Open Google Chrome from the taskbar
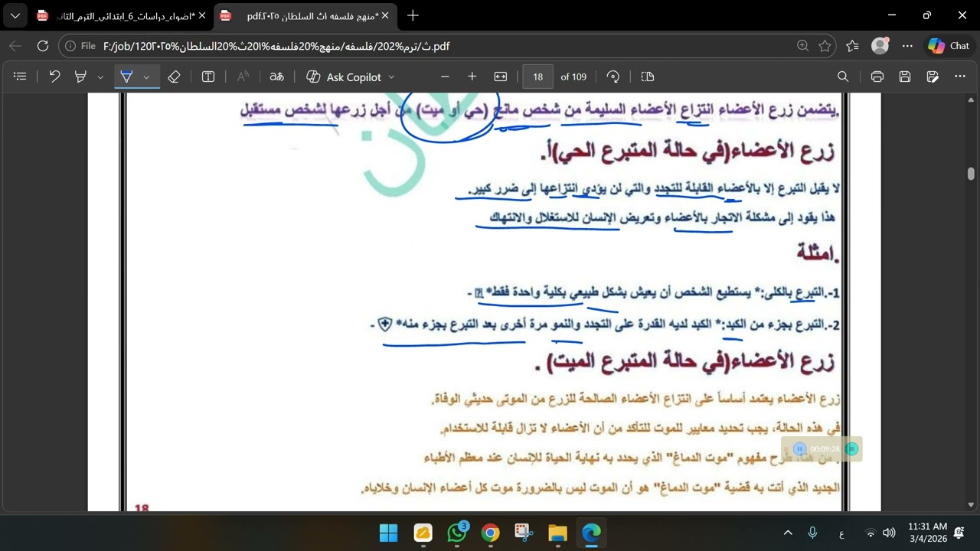Screen dimensions: 980x551 tap(491, 533)
